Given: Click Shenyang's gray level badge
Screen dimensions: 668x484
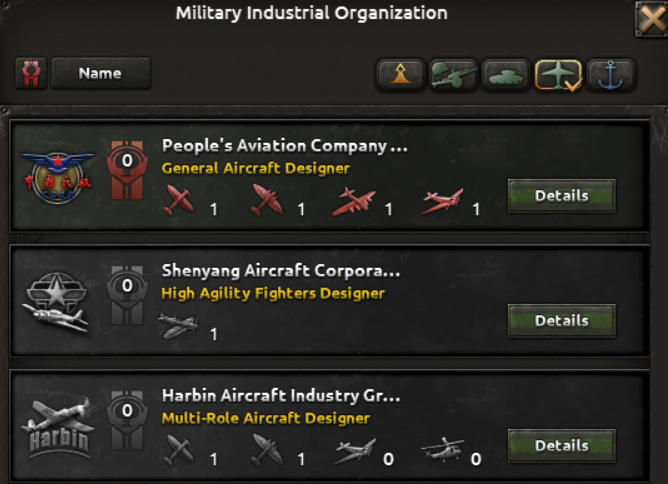Looking at the screenshot, I should coord(127,302).
